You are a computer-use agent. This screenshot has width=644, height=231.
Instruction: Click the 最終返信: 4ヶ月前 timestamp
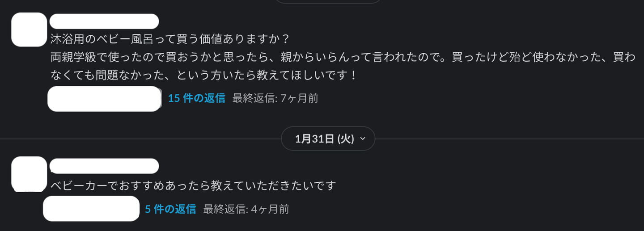coord(246,209)
